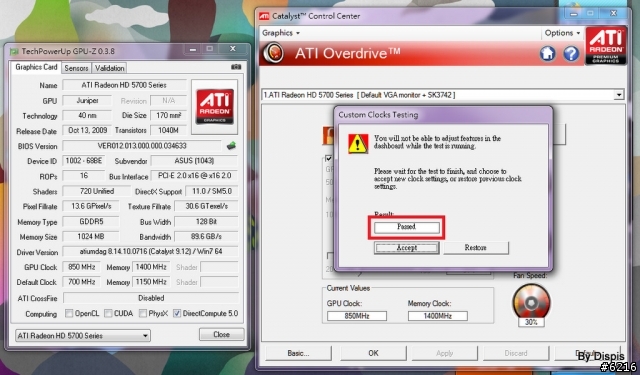The height and width of the screenshot is (375, 640).
Task: Click the GPU Clock 850 MHz field in GPU-Z
Action: click(82, 267)
